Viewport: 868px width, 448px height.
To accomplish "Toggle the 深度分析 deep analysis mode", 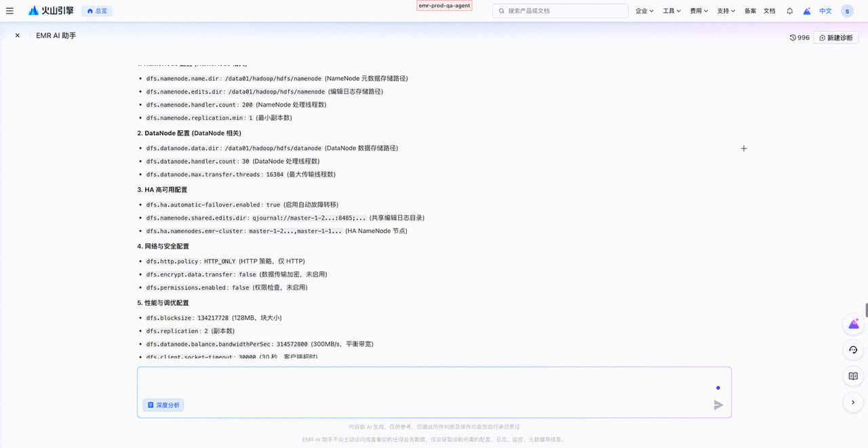I will 163,405.
